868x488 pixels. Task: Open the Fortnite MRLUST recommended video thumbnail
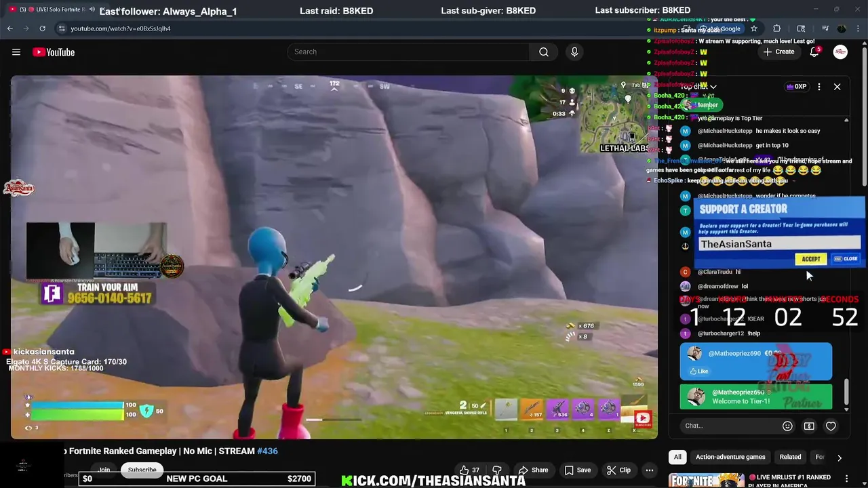(x=707, y=481)
